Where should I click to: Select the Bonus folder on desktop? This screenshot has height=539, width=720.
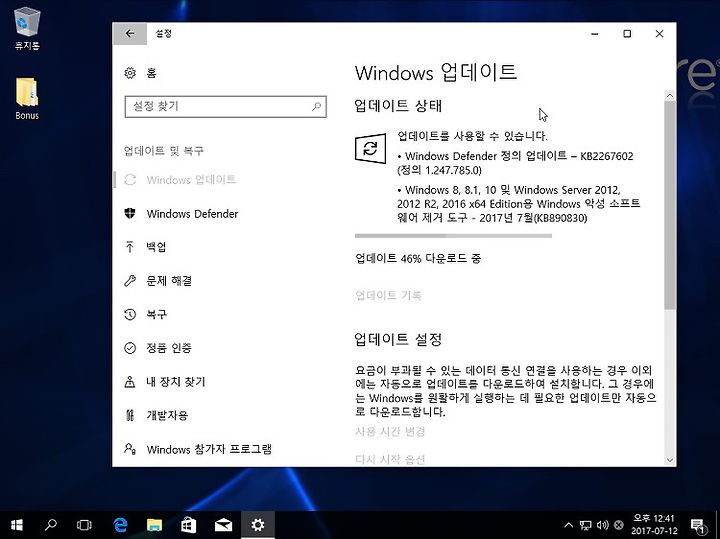(x=27, y=99)
